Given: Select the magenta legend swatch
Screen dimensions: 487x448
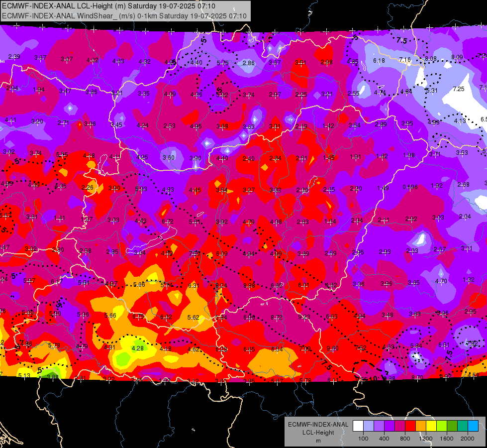Looking at the screenshot, I should click(x=400, y=426).
